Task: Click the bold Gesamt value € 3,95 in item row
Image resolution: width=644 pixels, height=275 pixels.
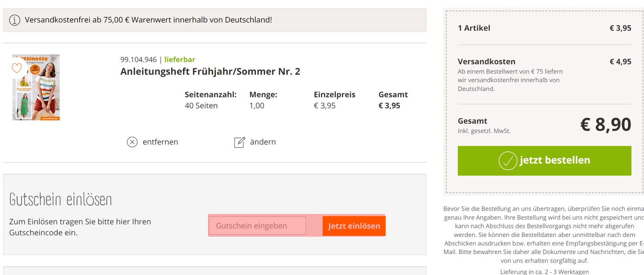Action: click(389, 105)
